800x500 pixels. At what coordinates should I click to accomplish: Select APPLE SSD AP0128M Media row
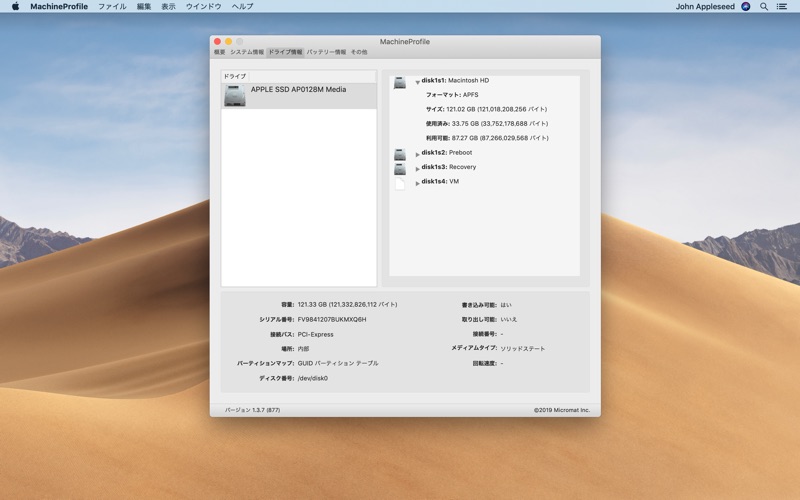tap(299, 96)
